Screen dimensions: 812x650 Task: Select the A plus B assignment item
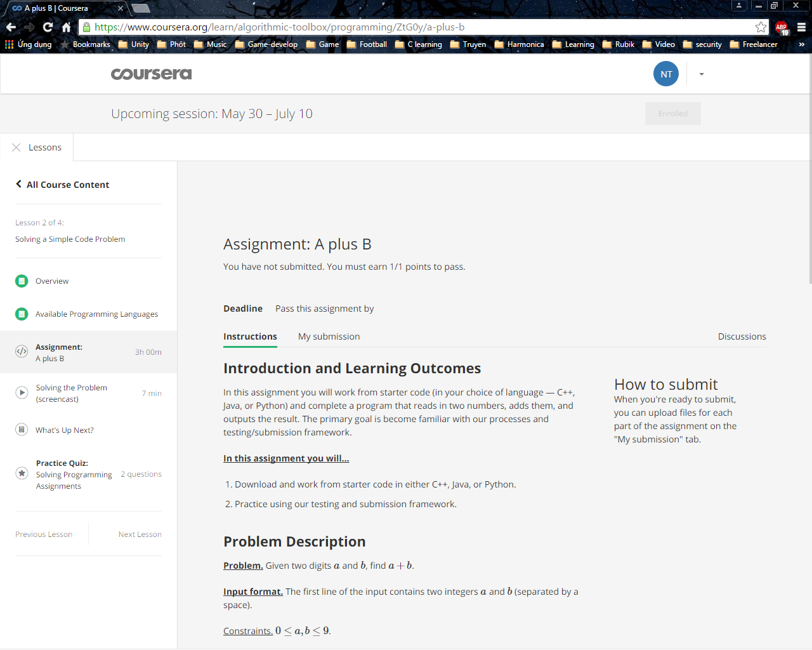[88, 352]
